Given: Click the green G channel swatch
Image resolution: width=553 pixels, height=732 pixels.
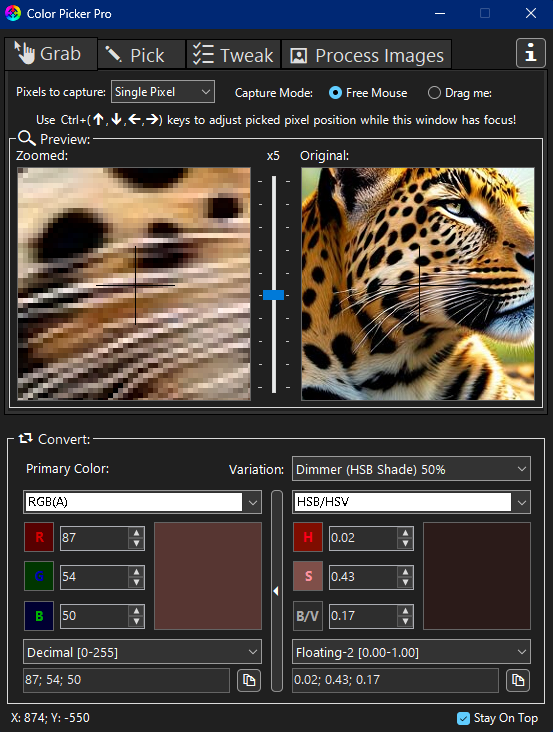Looking at the screenshot, I should coord(39,576).
